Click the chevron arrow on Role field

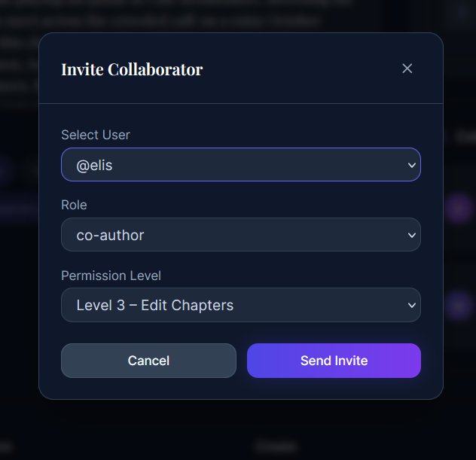(x=411, y=235)
